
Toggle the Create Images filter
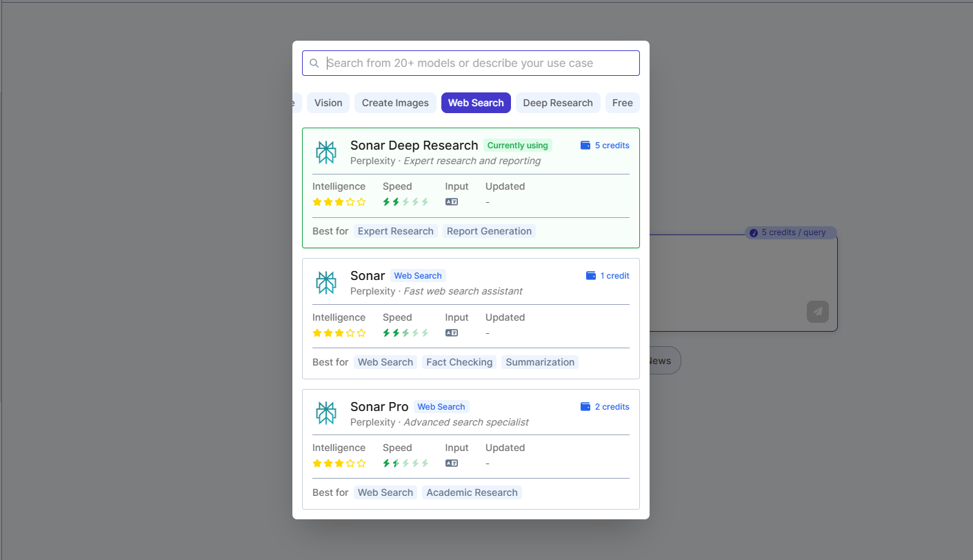pyautogui.click(x=395, y=103)
